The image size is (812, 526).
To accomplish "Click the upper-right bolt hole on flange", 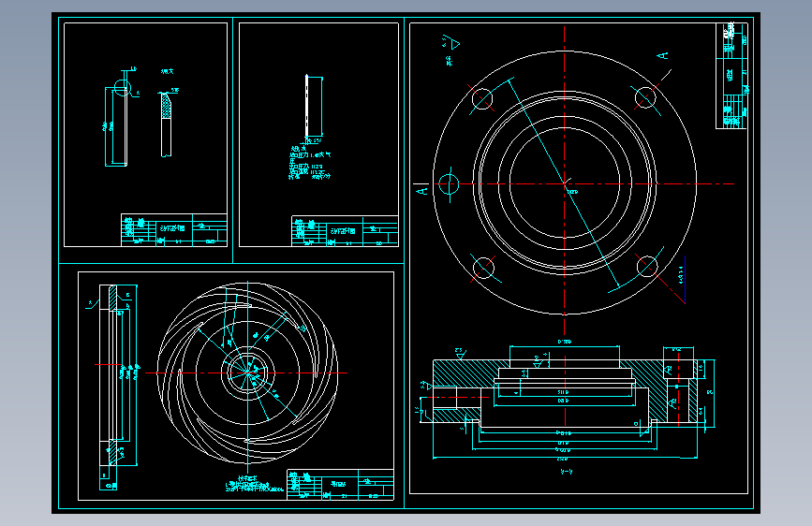I will click(x=646, y=97).
